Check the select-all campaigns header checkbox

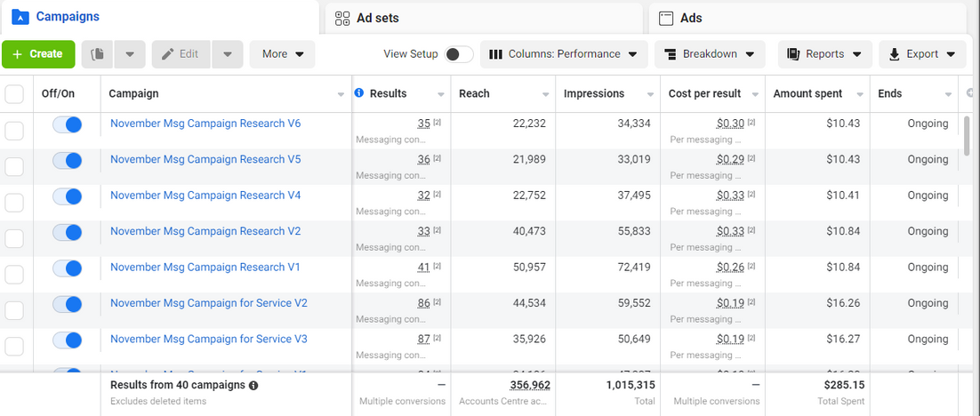[x=14, y=94]
